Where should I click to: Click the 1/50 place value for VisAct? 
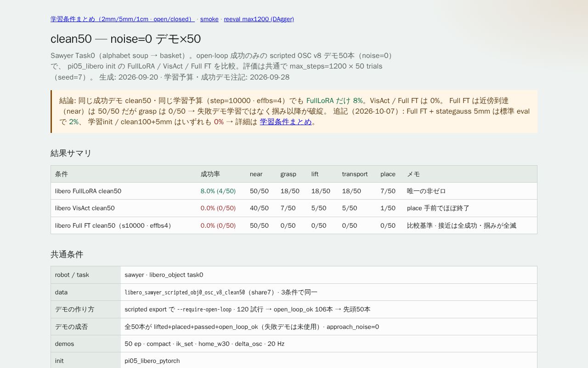(388, 208)
